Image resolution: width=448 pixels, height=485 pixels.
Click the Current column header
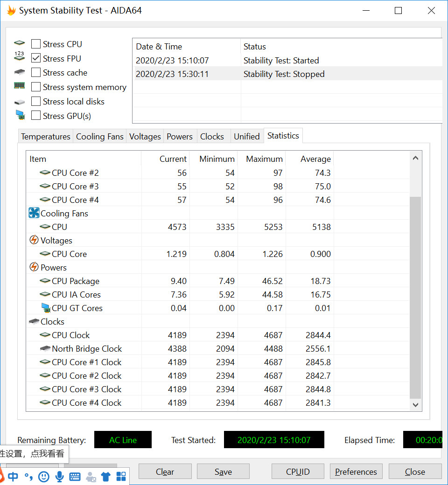point(165,159)
